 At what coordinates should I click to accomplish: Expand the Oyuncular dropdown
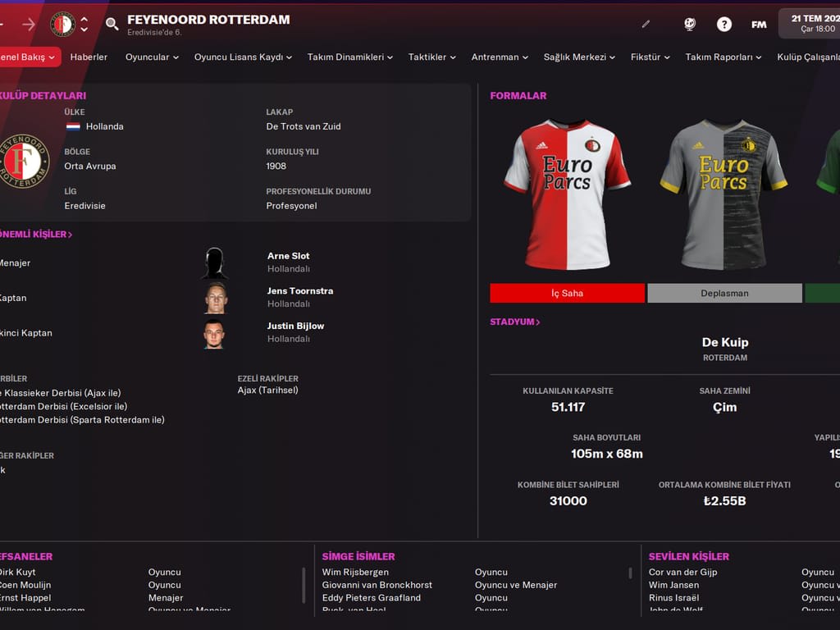coord(152,57)
